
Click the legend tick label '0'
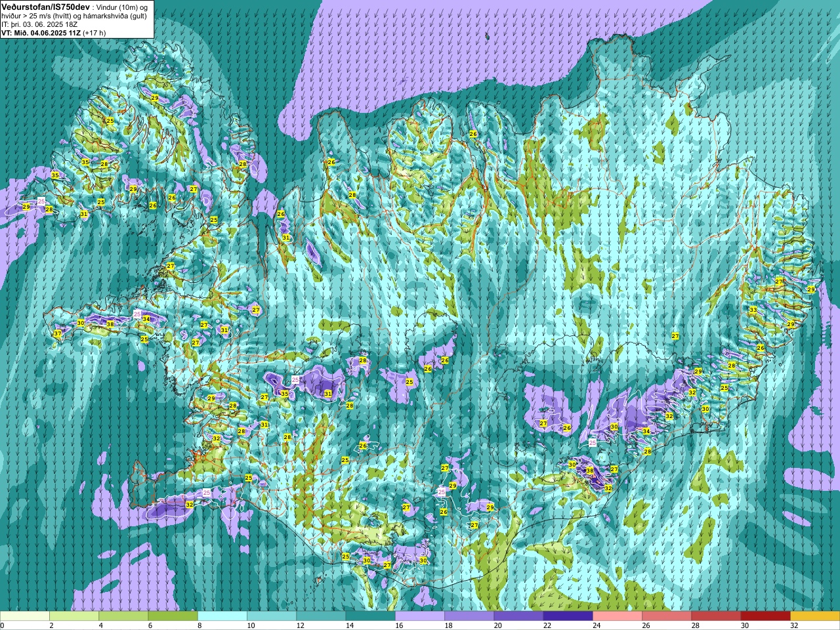point(3,625)
